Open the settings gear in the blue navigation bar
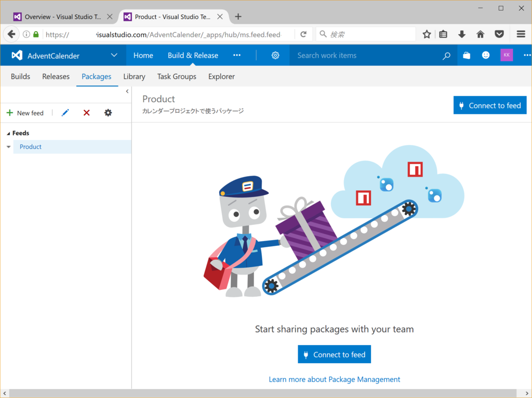The image size is (532, 398). (275, 55)
